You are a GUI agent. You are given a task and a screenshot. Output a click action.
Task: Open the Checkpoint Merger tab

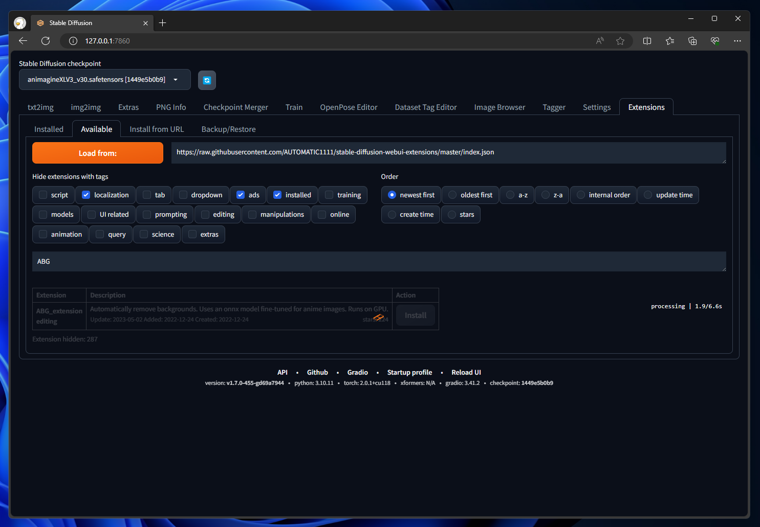click(x=236, y=107)
